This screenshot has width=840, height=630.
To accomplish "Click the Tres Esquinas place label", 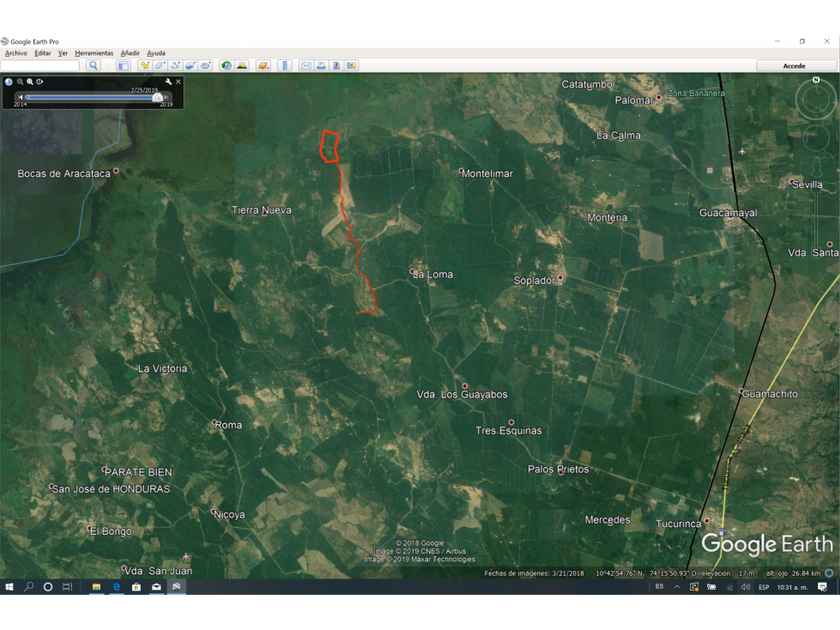I will 508,431.
